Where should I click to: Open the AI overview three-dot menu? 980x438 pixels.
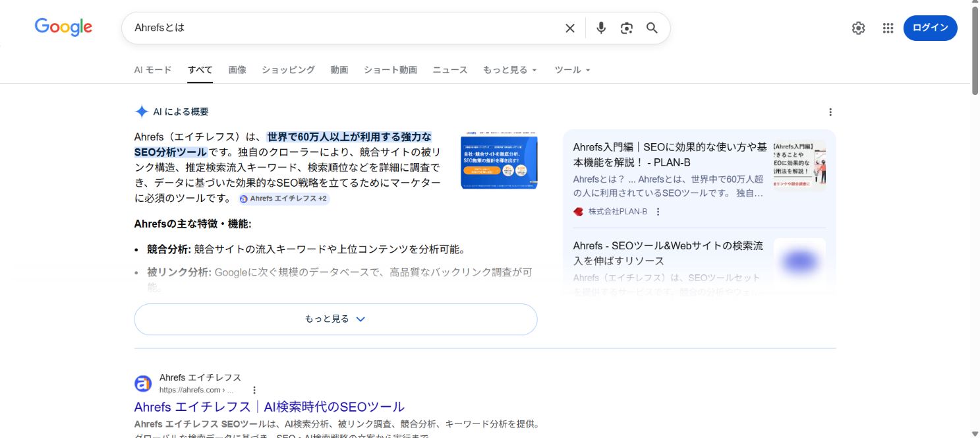point(830,111)
